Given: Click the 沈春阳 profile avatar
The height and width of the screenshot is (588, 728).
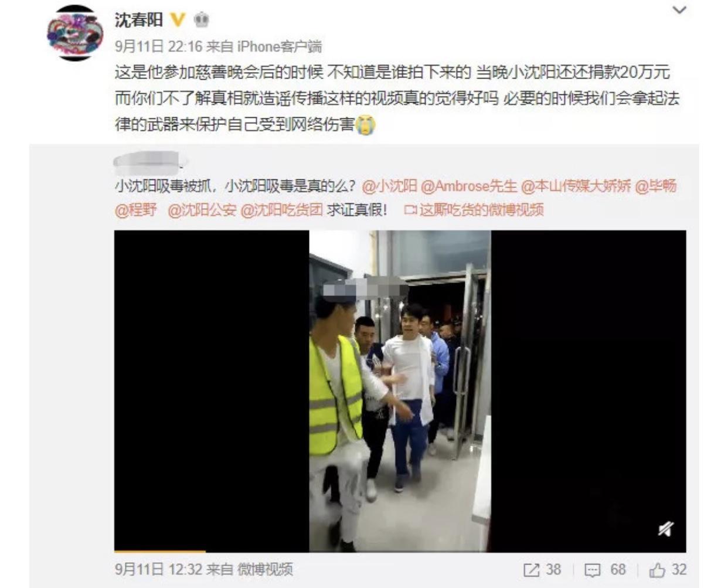Looking at the screenshot, I should 74,33.
